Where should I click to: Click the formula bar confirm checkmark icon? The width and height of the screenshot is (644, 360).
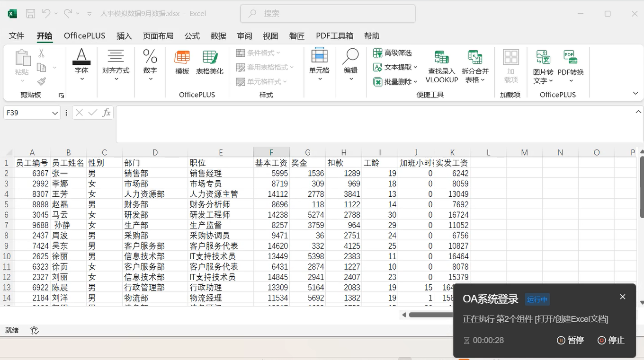click(x=93, y=113)
